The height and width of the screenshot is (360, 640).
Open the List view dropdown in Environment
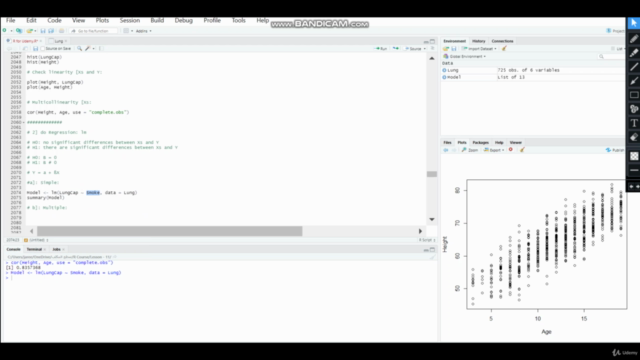618,49
